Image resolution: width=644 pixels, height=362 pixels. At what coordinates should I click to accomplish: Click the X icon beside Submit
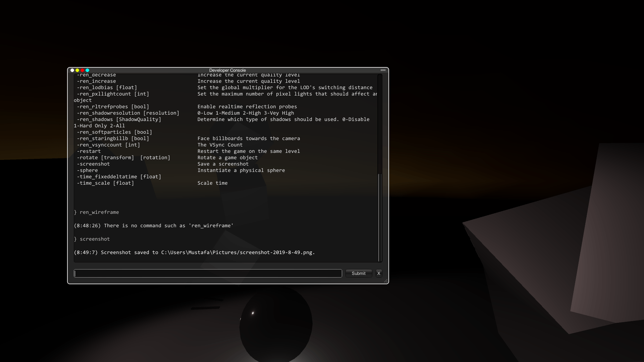(379, 273)
